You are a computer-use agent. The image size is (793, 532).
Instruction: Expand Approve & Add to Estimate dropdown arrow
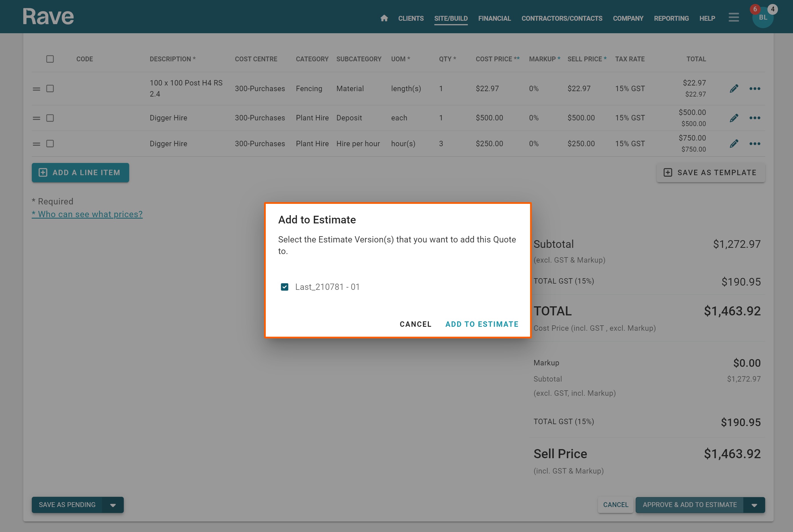[x=754, y=505]
